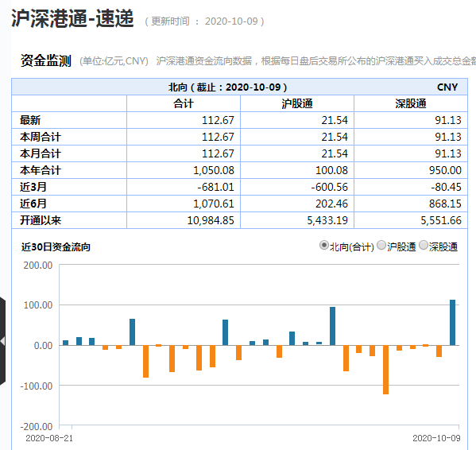Select the 沪股通 radio button
Screen dimensions: 476x450
coord(381,245)
